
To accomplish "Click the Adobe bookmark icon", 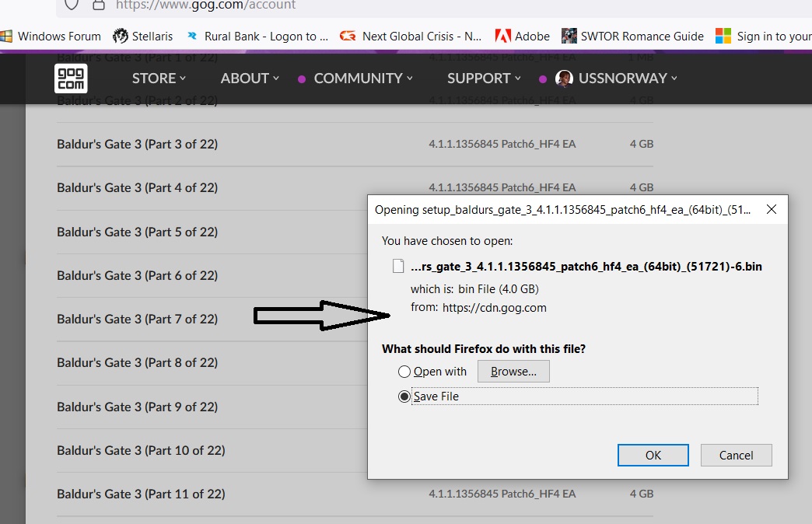I will tap(503, 37).
